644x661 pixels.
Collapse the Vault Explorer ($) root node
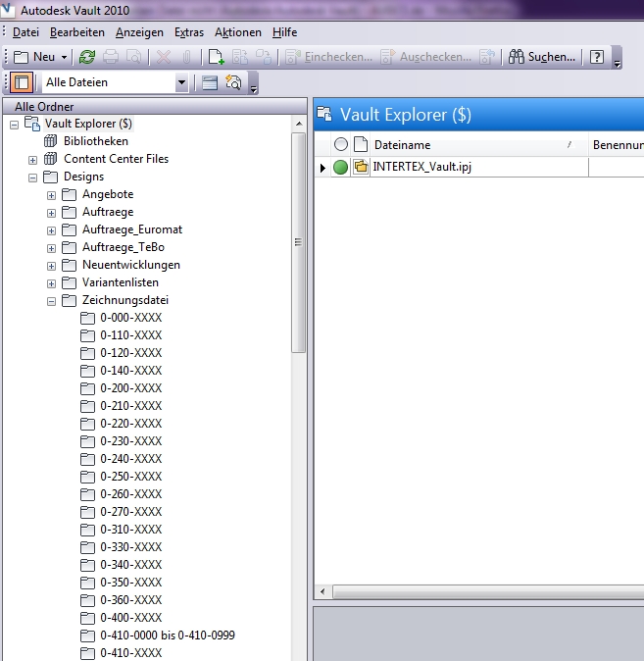click(15, 126)
